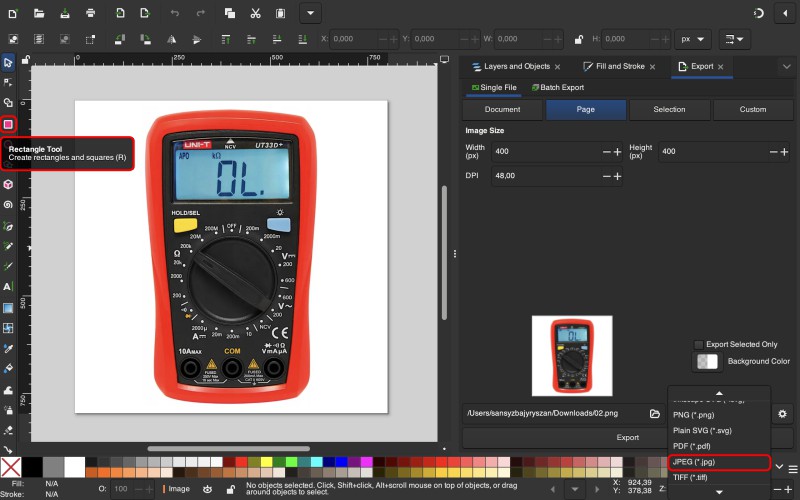Click the Cut scissors icon
This screenshot has height=500, width=800.
click(255, 13)
